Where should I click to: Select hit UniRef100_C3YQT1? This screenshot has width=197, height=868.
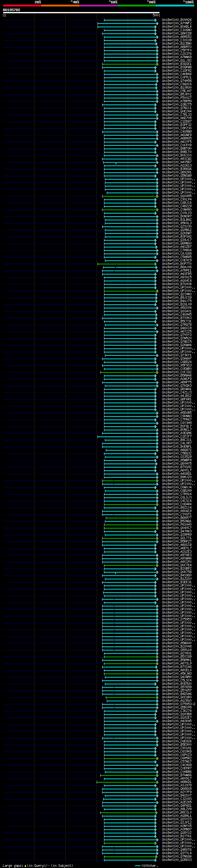(176, 515)
